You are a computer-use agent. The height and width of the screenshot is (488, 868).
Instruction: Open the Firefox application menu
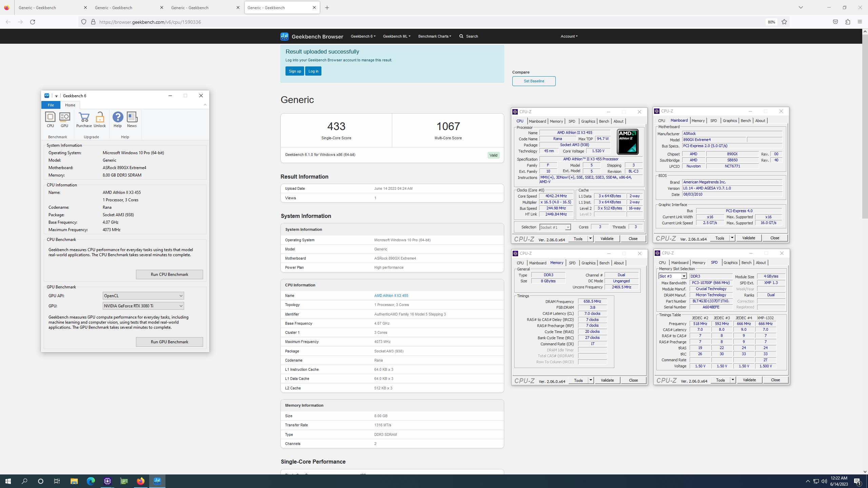860,22
